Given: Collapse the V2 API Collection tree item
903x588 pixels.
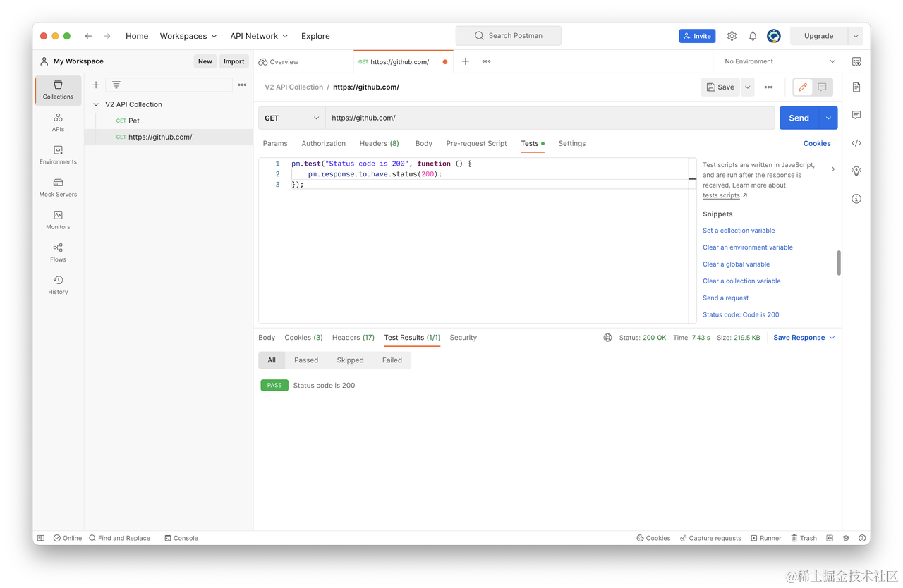Looking at the screenshot, I should click(x=95, y=104).
